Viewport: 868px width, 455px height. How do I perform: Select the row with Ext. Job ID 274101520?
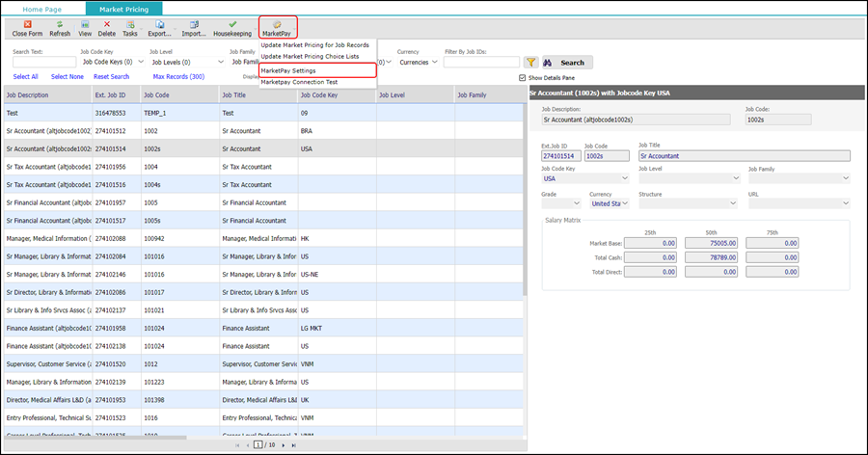[x=263, y=364]
